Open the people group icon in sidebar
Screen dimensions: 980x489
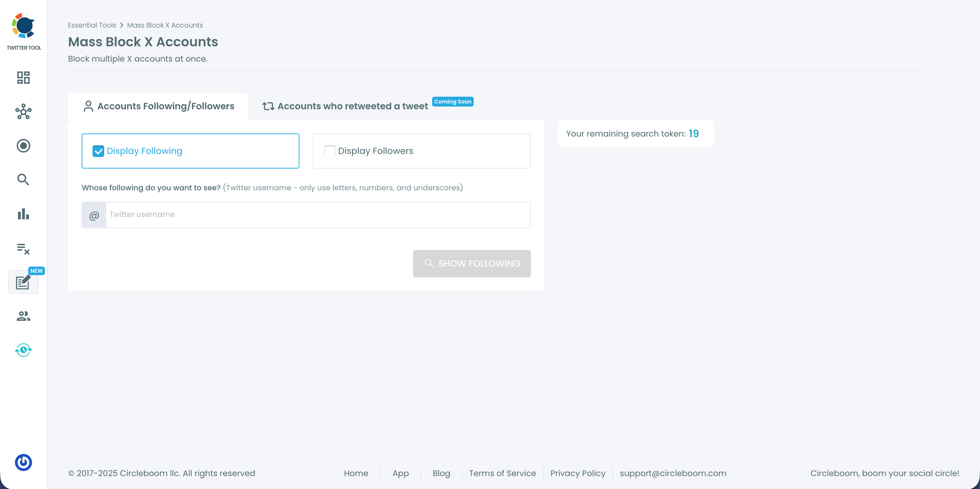click(24, 316)
